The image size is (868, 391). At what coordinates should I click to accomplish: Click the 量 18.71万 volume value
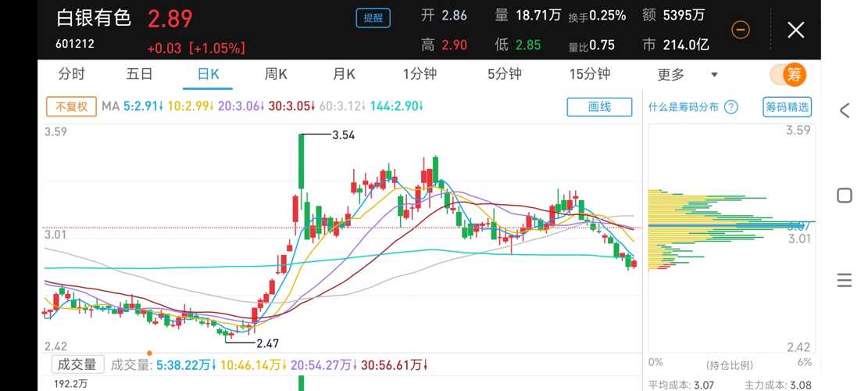pyautogui.click(x=528, y=15)
